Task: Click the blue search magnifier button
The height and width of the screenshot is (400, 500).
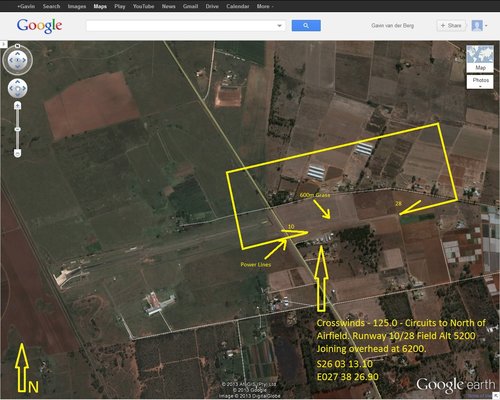Action: tap(306, 26)
